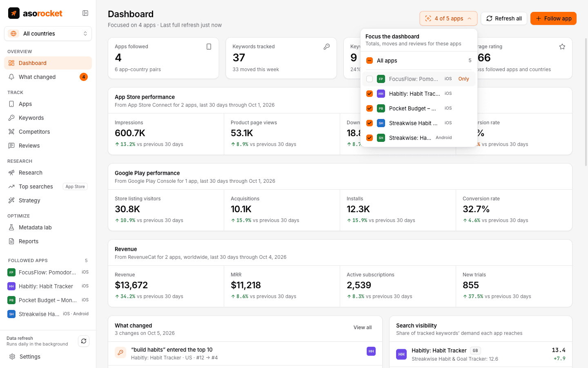Click Follow app button
Viewport: 588px width, 368px height.
click(x=553, y=18)
